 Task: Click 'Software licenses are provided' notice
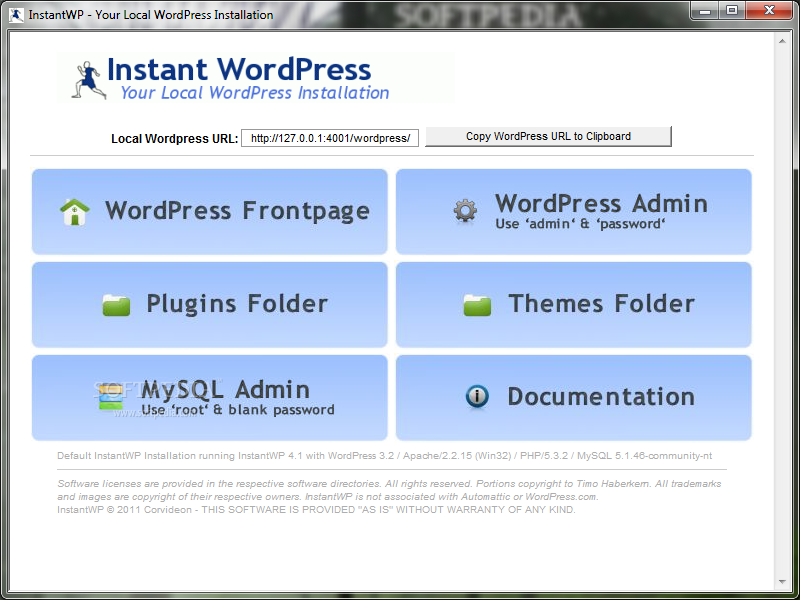click(x=389, y=490)
